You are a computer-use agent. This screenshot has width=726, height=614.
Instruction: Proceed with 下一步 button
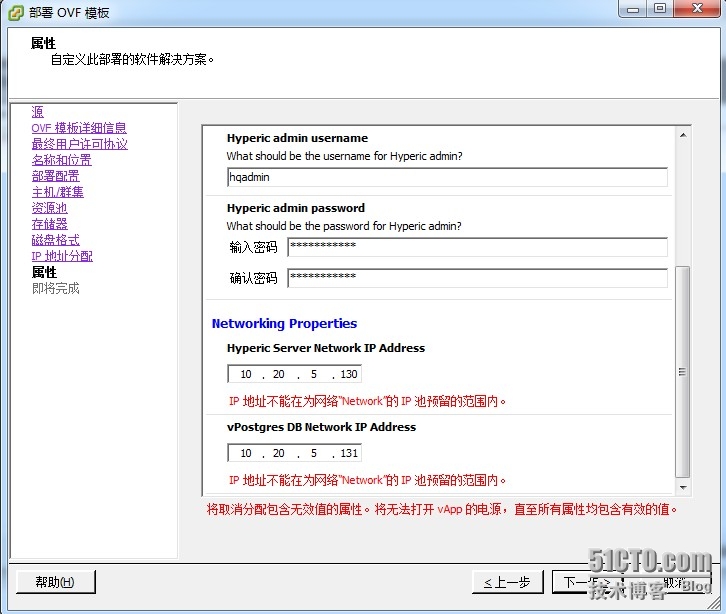point(587,582)
